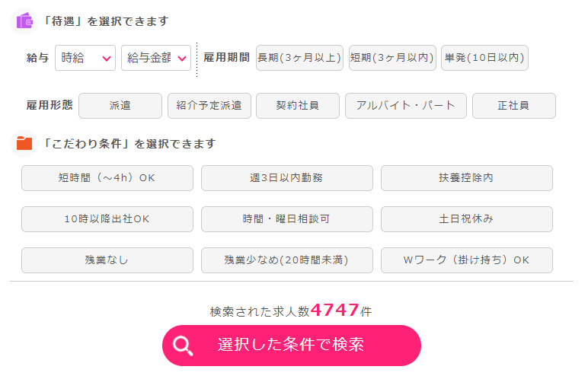Screen dimensions: 588x376
Task: Click the pink chevron on 時給 selector
Action: pos(107,59)
